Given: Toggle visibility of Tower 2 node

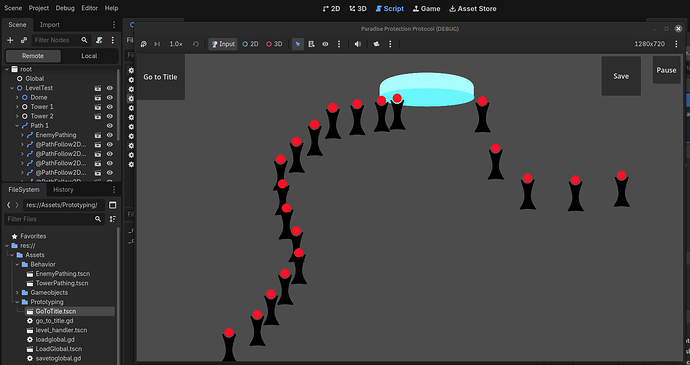Looking at the screenshot, I should 110,116.
